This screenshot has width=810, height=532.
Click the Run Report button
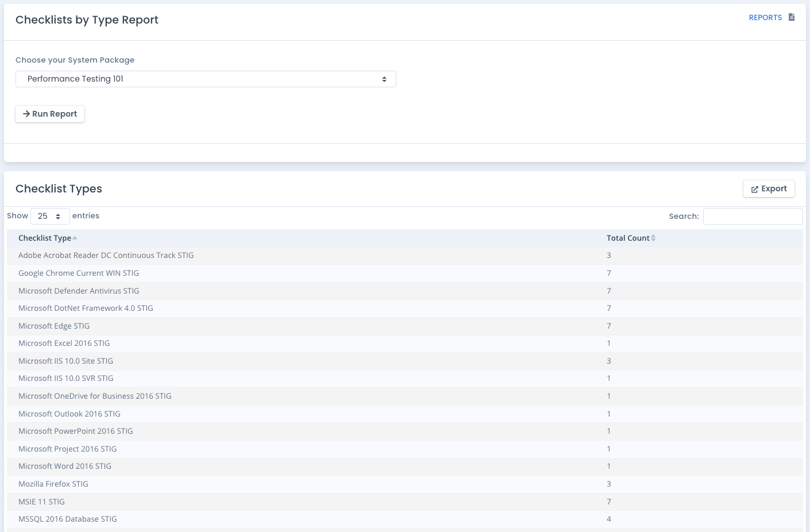point(50,114)
